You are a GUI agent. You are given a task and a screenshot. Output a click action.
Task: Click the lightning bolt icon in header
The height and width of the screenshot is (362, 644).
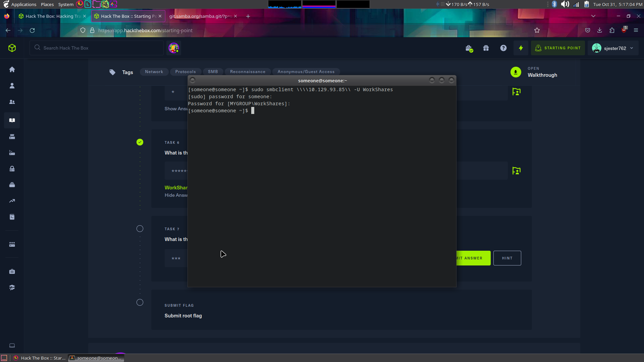coord(521,48)
